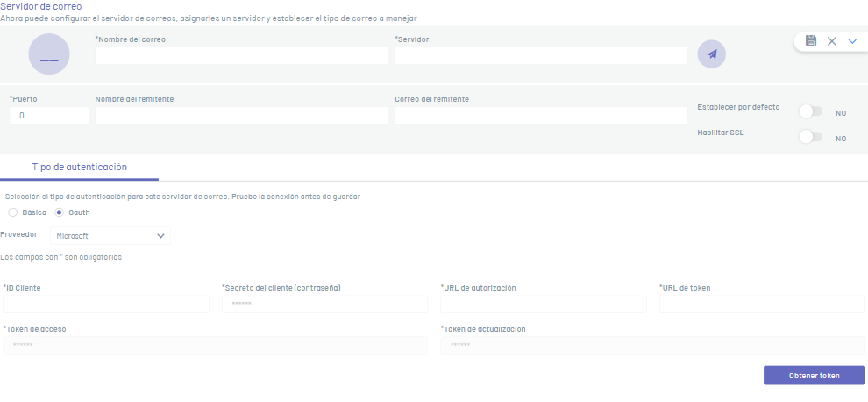Click the save floppy disk icon

coord(811,40)
